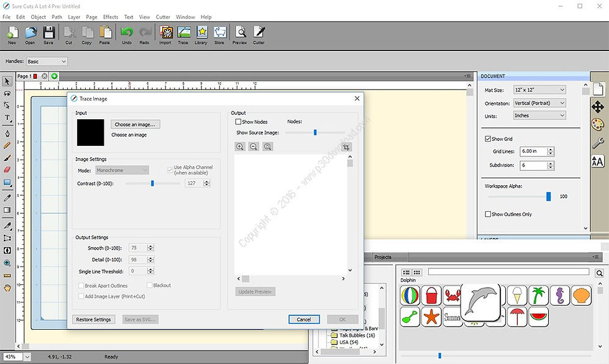Image resolution: width=609 pixels, height=364 pixels.
Task: Open the Object menu
Action: tap(39, 17)
